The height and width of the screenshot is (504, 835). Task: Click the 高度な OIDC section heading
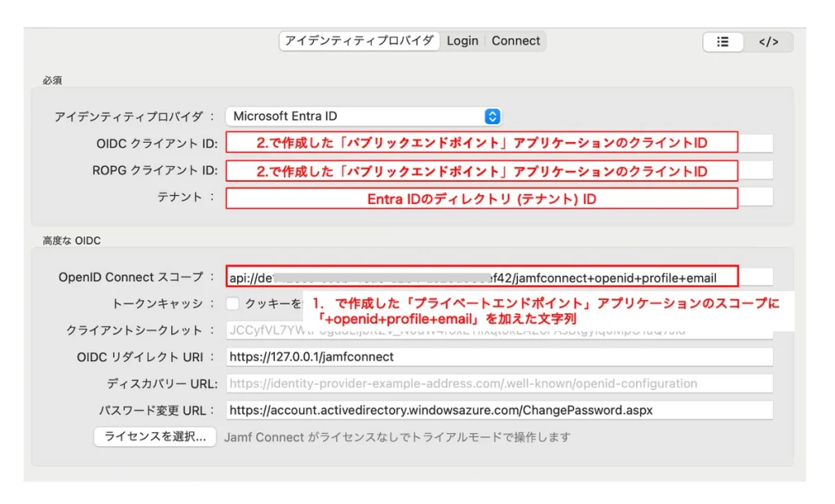pyautogui.click(x=72, y=241)
